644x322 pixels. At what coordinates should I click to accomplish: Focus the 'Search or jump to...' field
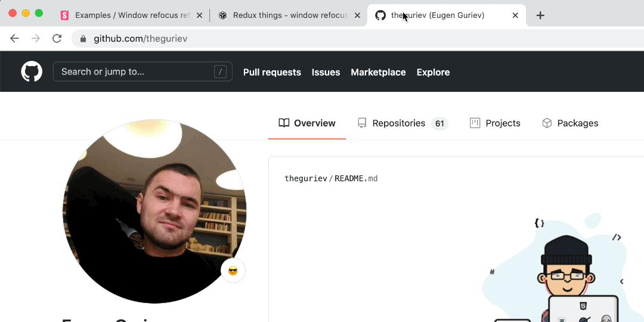pos(143,72)
